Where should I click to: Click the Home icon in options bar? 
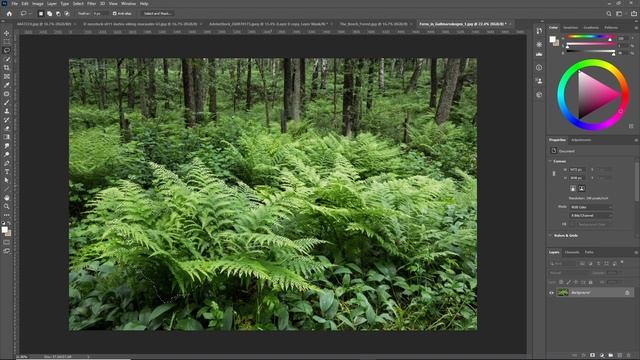tap(9, 13)
